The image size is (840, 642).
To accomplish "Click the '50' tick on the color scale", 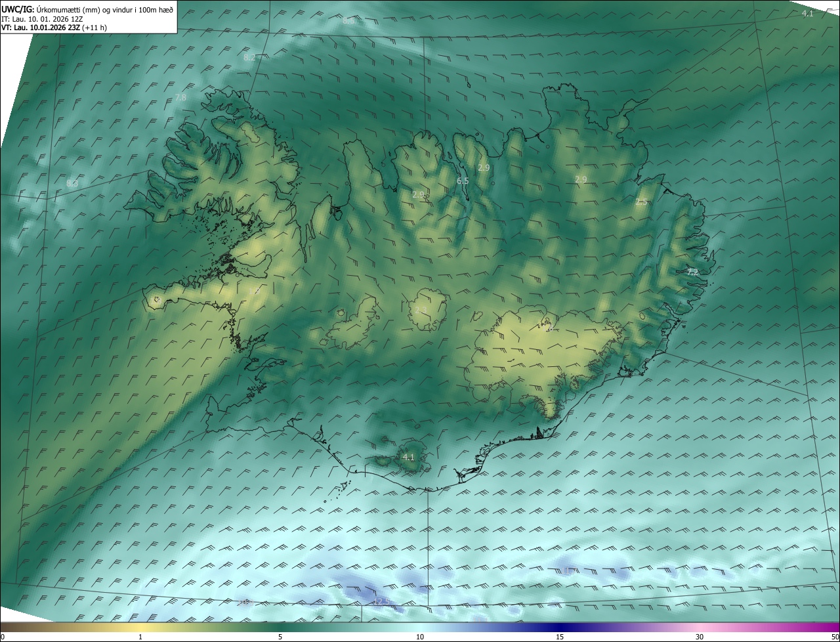I will (x=835, y=637).
